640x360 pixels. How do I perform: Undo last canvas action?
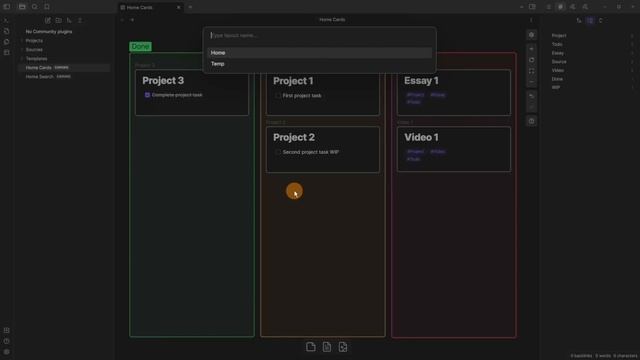tap(531, 96)
